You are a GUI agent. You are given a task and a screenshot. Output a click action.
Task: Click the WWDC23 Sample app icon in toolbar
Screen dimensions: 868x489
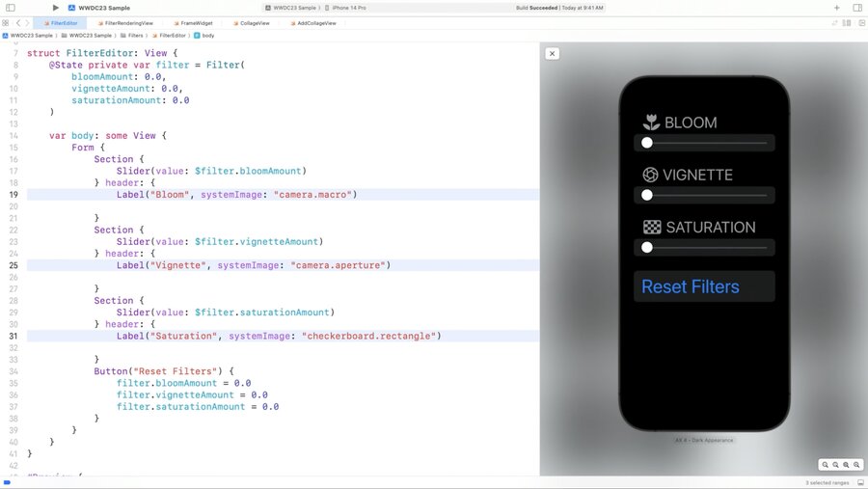(71, 8)
